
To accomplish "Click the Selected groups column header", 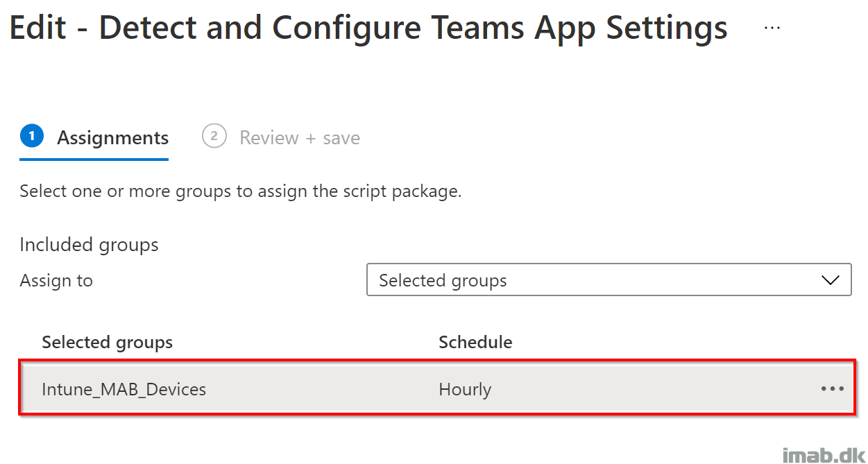I will pos(108,342).
